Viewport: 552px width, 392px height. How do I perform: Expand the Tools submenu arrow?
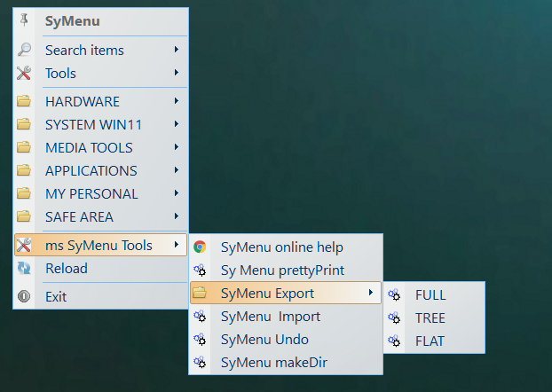[177, 73]
